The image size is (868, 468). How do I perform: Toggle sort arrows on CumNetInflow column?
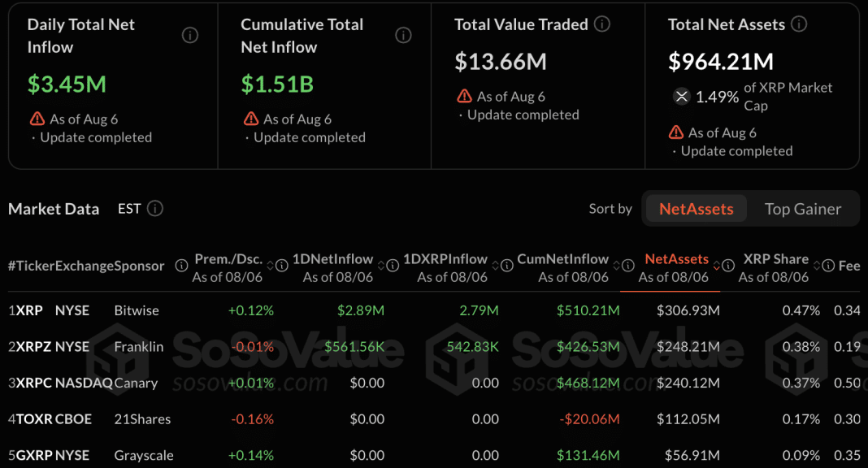[616, 266]
